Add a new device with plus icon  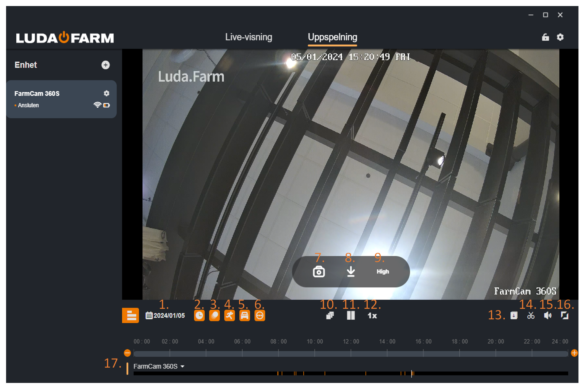105,65
